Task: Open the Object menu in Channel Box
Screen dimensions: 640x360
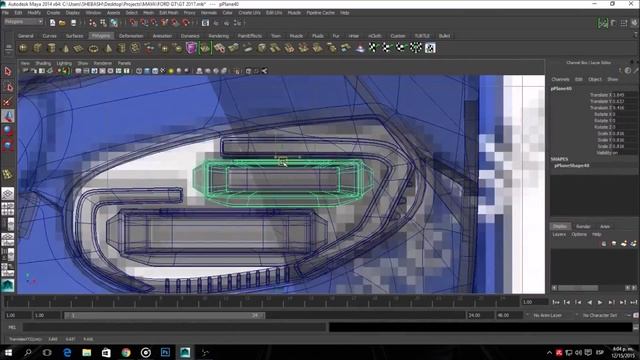Action: coord(595,79)
